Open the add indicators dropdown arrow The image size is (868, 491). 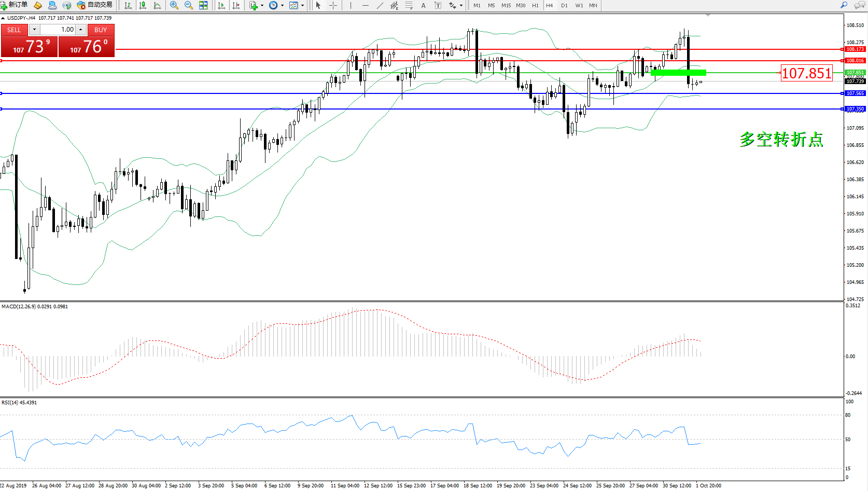point(262,5)
